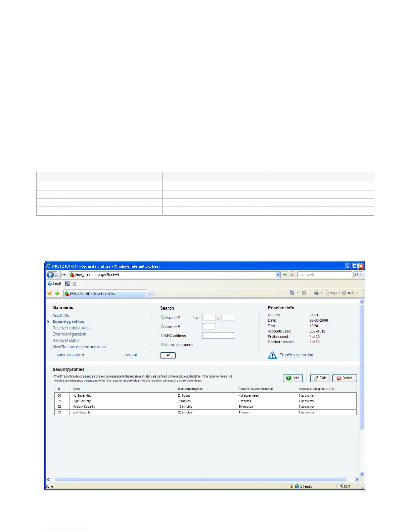Click the Edit profile button
The width and height of the screenshot is (411, 532).
point(320,378)
